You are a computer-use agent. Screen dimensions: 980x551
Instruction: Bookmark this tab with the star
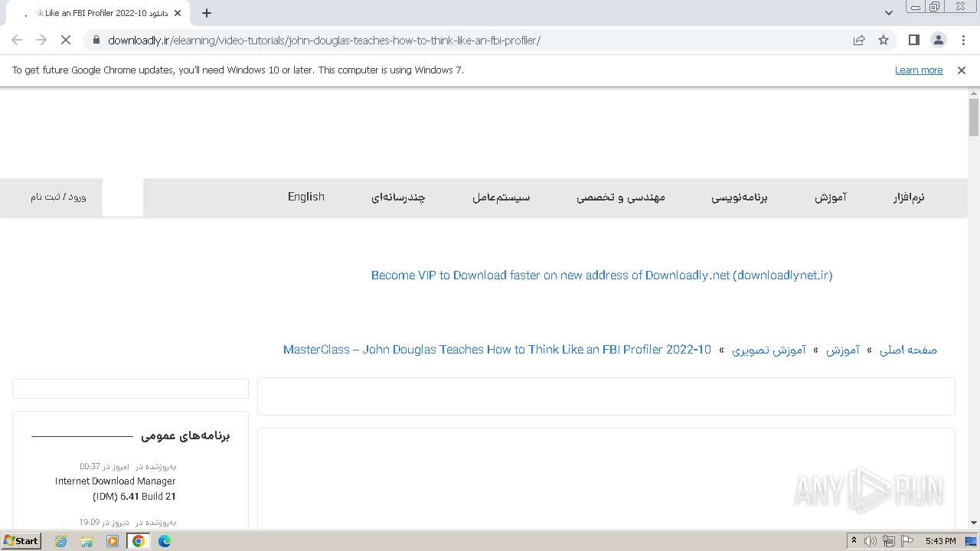point(884,41)
